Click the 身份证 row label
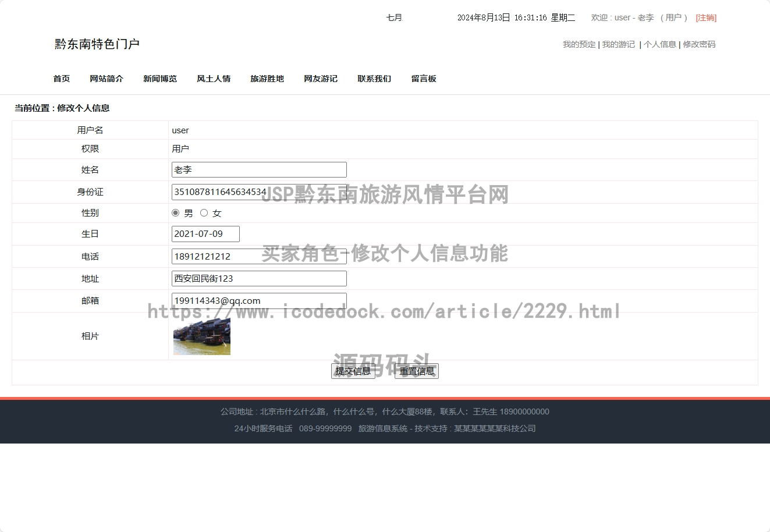Screen dimensions: 770x532 pyautogui.click(x=90, y=192)
